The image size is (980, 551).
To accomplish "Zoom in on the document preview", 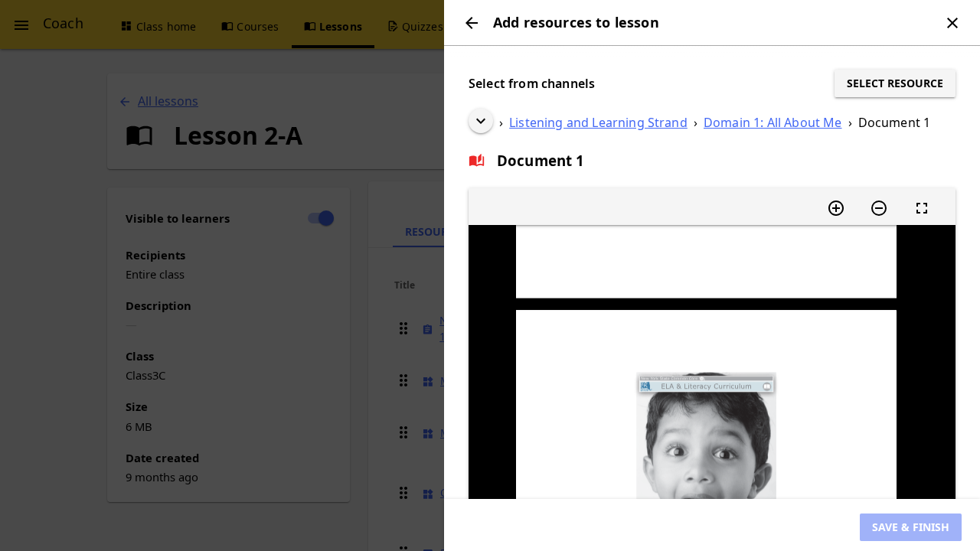I will 836,208.
